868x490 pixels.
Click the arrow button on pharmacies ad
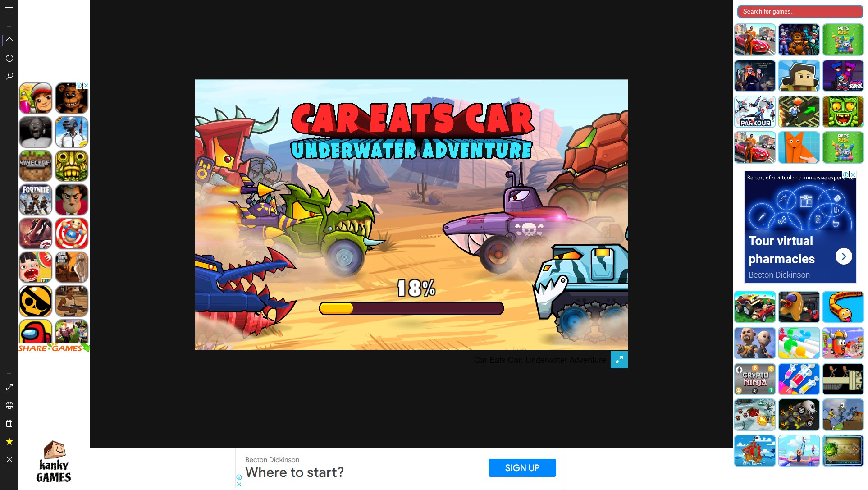tap(844, 256)
